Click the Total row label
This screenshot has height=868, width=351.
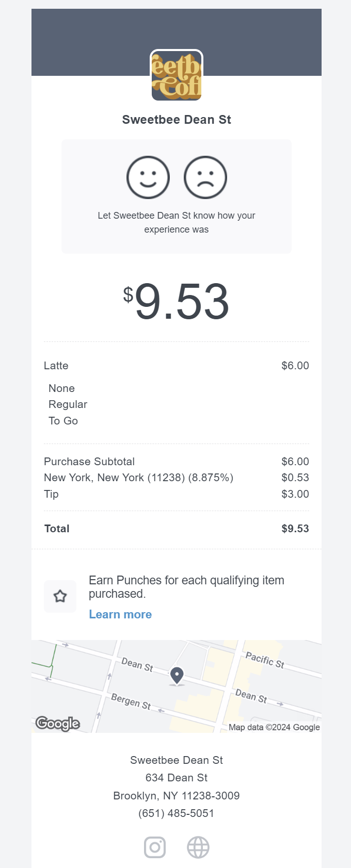pyautogui.click(x=57, y=529)
